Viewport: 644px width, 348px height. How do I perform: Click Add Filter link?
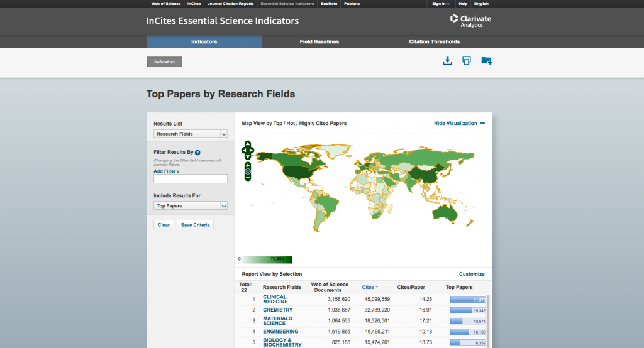click(x=166, y=171)
